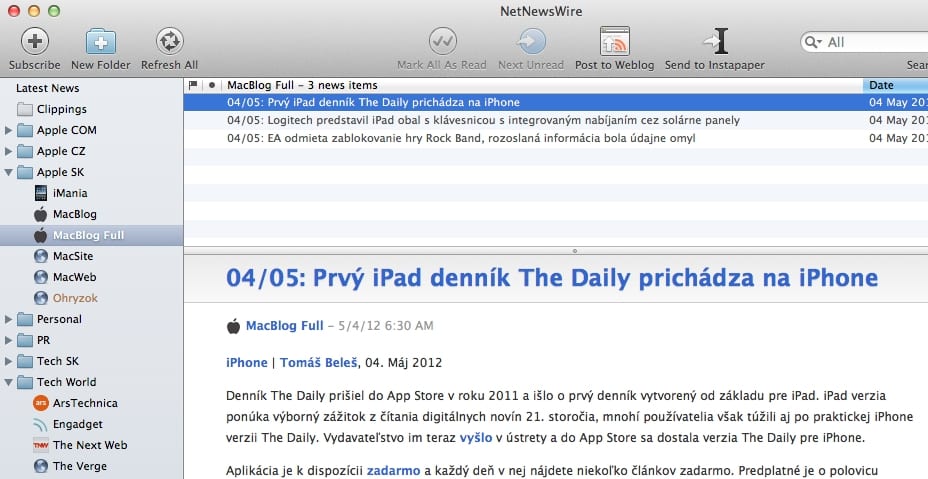This screenshot has height=479, width=928.
Task: Open The Next Web feed icon
Action: 40,445
